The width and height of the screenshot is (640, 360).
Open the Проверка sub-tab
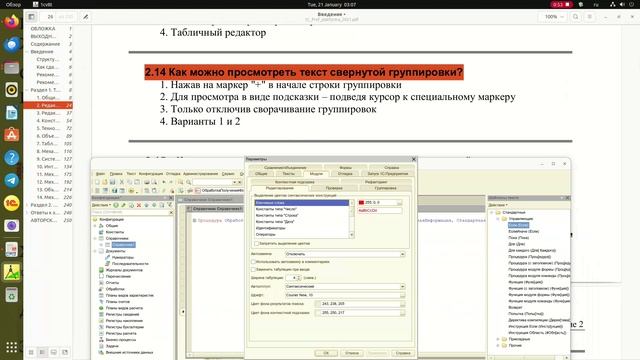(x=334, y=188)
